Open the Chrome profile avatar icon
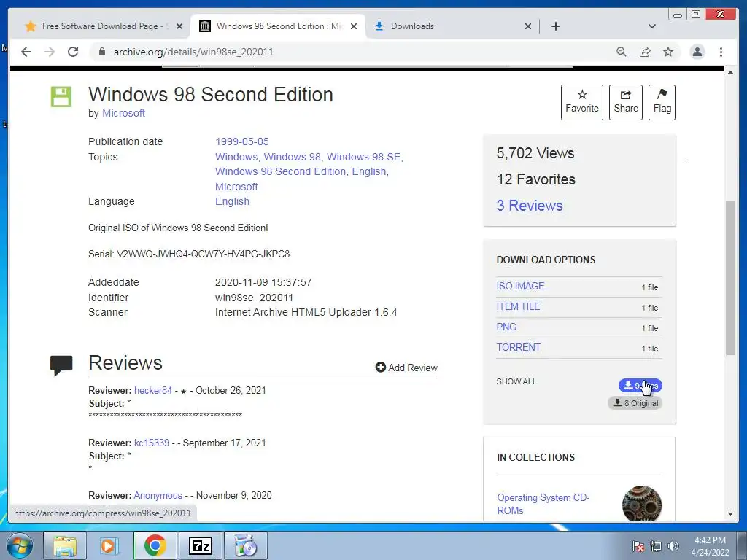Viewport: 747px width, 560px height. (x=697, y=52)
